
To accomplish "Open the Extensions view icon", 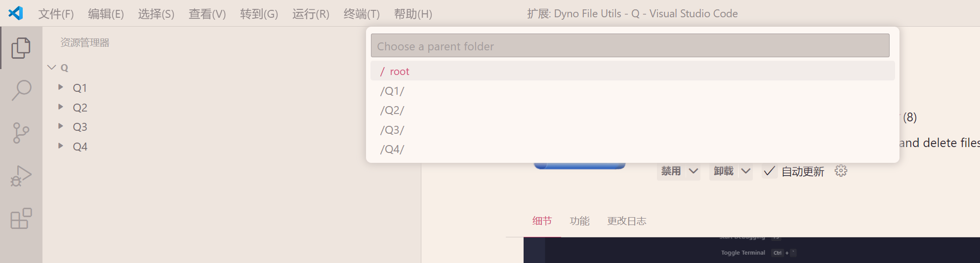I will point(21,219).
